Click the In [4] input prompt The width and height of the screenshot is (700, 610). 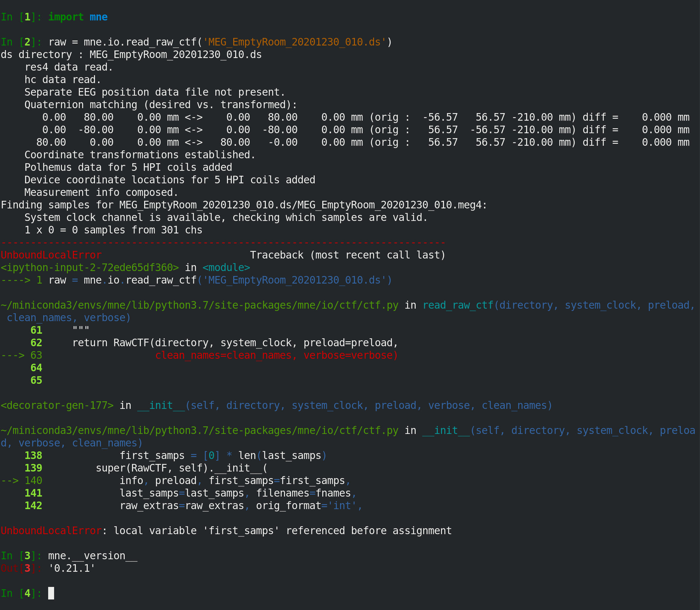[20, 593]
